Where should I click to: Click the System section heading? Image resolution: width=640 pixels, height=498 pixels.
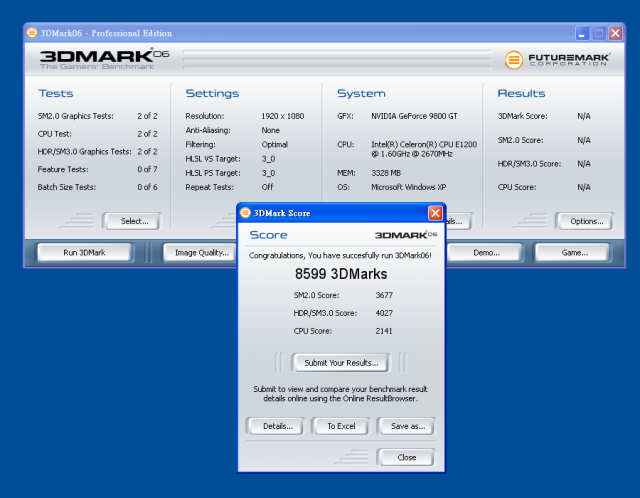point(361,93)
